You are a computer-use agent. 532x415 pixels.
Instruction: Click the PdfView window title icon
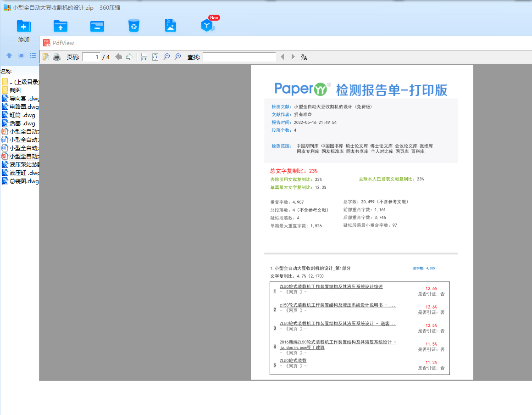47,43
